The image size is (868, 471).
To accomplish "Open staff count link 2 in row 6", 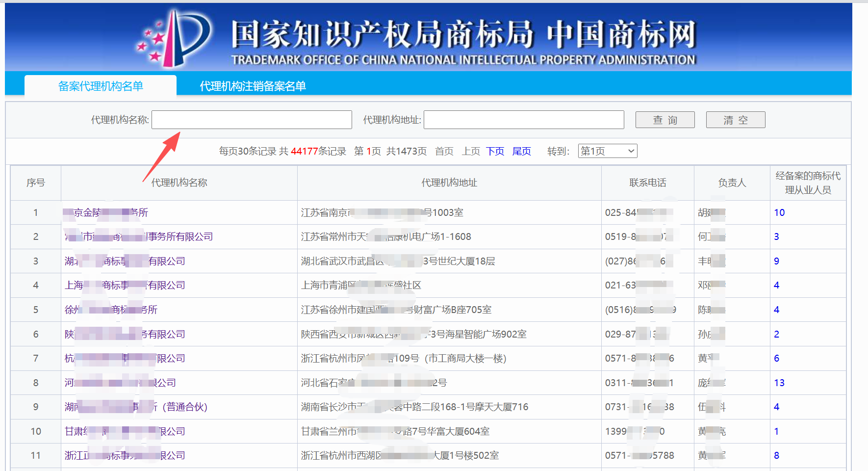I will (x=776, y=334).
